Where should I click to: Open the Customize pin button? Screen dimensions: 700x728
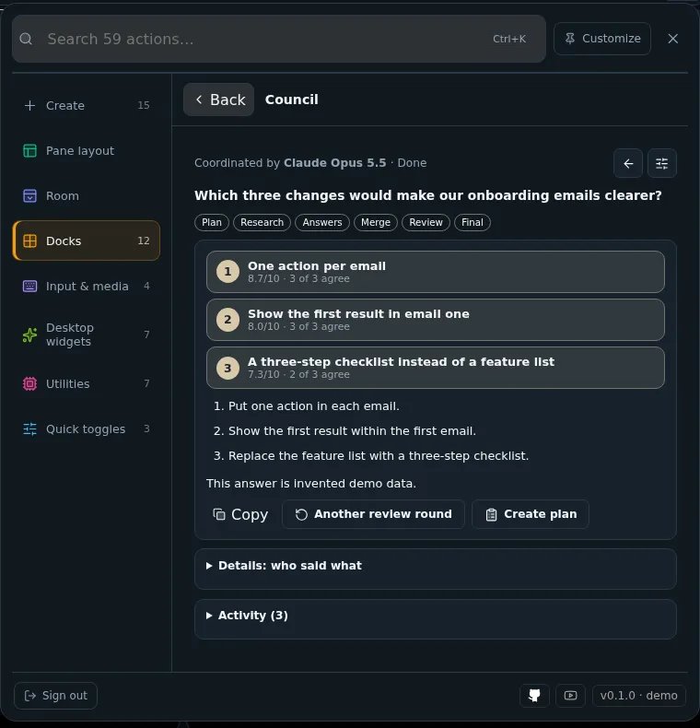(x=602, y=39)
